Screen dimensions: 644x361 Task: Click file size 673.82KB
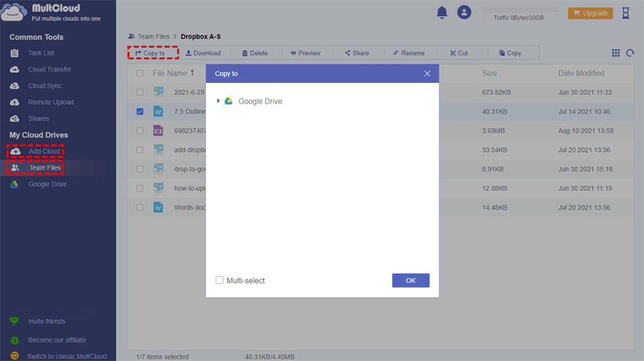pos(497,93)
